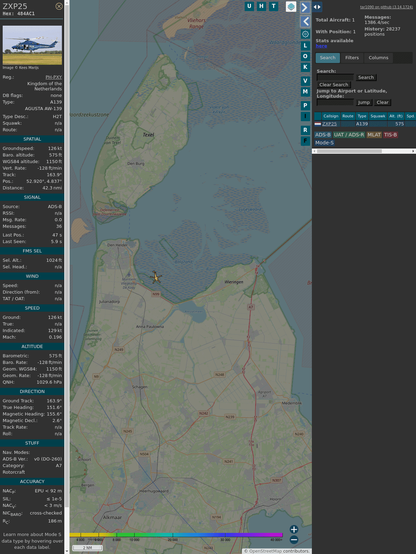Toggle sidebar width with double-arrow button
Viewport: 416px width, 554px height.
[317, 7]
